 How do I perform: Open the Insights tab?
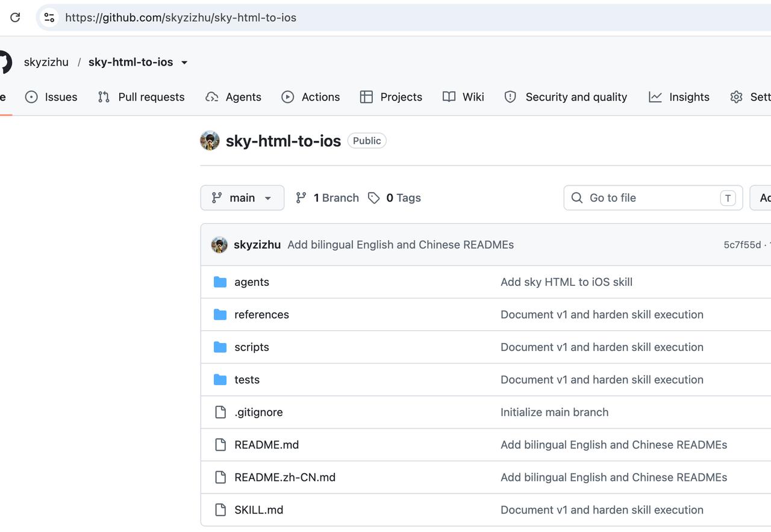[x=679, y=97]
